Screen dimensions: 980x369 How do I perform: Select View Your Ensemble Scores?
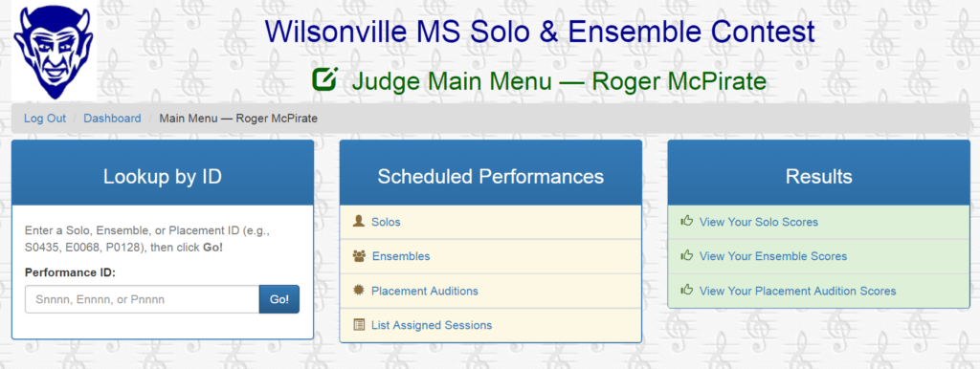773,256
